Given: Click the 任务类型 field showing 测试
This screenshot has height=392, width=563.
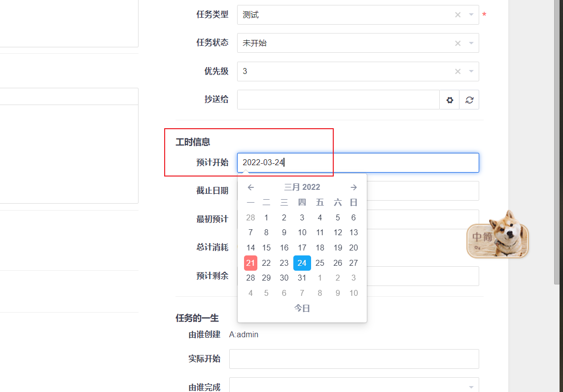Looking at the screenshot, I should (358, 15).
